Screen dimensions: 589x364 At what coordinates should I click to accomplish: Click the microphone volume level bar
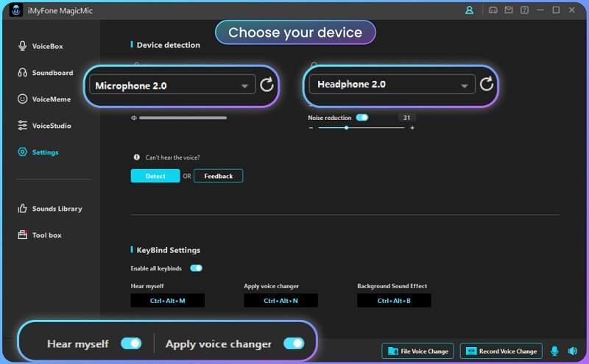pos(183,118)
